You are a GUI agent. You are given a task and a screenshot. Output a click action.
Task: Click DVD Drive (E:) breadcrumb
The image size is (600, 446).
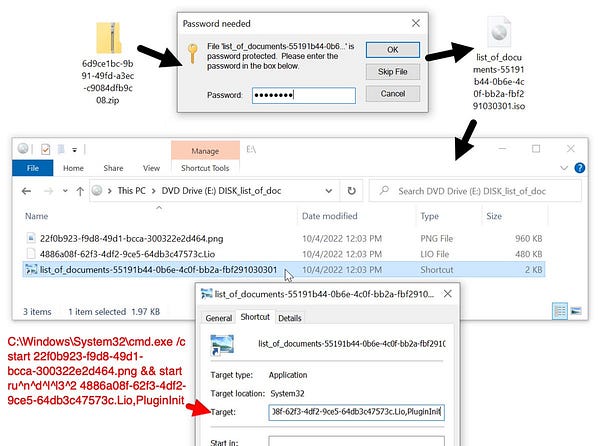click(x=221, y=190)
